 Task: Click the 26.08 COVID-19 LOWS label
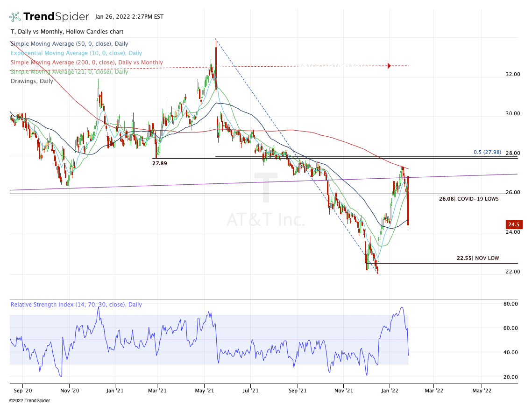468,199
